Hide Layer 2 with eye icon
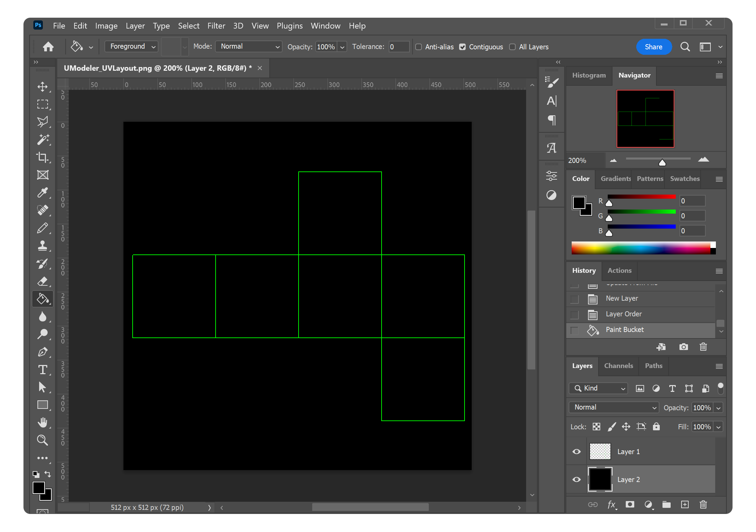The image size is (756, 532). pos(576,480)
